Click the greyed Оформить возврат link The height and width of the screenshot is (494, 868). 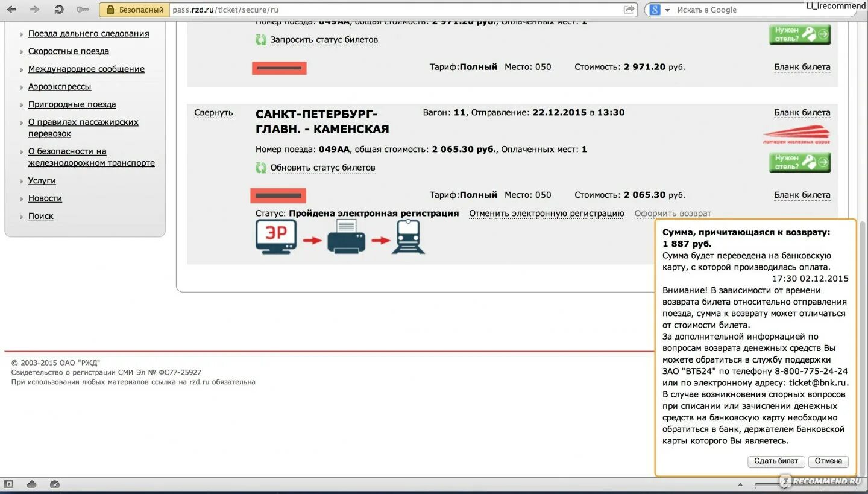(673, 213)
